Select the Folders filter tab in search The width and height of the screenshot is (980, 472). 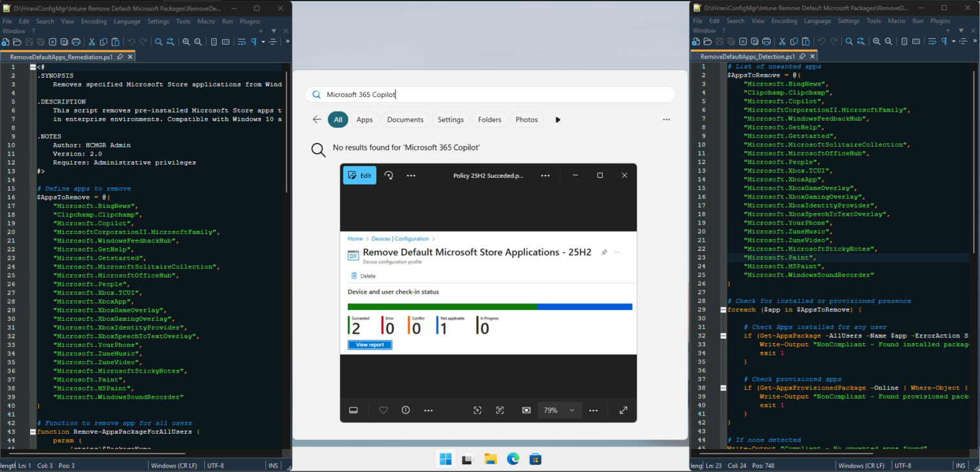click(x=490, y=119)
